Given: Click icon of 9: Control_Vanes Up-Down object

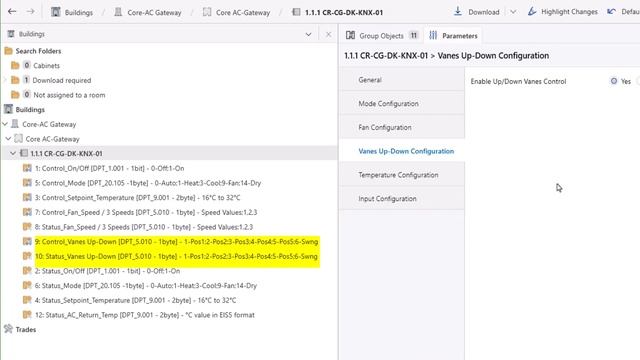Looking at the screenshot, I should 27,241.
